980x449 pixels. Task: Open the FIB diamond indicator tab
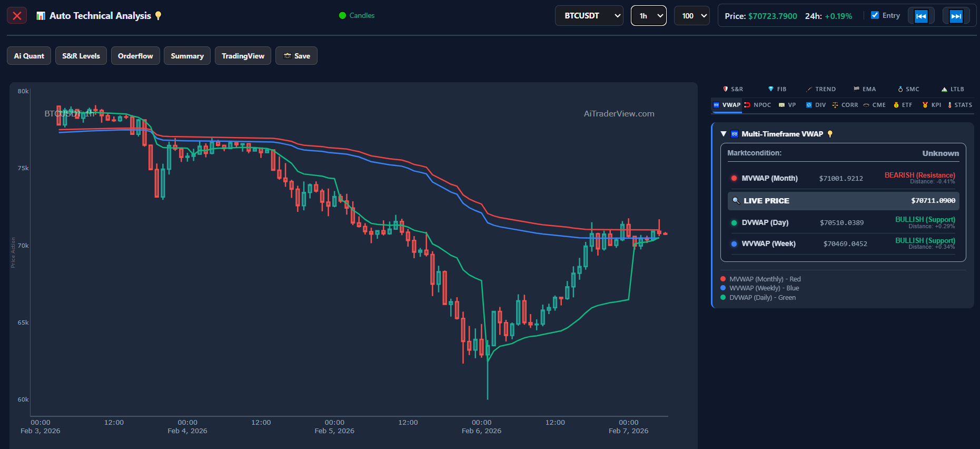tap(777, 89)
